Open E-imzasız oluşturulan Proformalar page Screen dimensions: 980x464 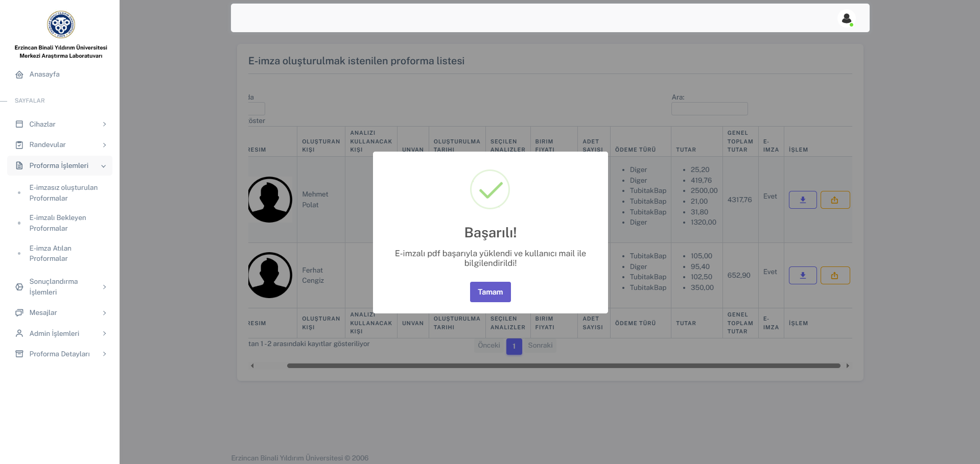pyautogui.click(x=63, y=193)
